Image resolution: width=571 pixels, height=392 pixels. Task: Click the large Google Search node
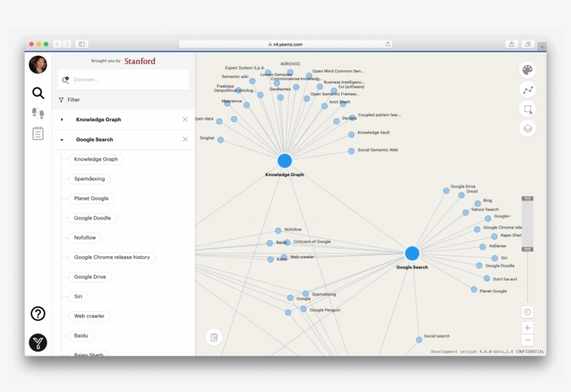click(412, 253)
